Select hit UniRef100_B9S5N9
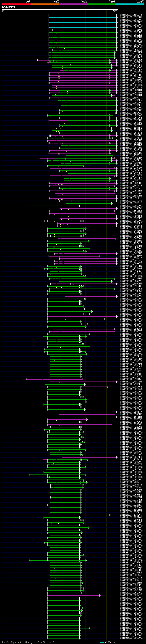Screen dimensions: 146x644 point(131,37)
